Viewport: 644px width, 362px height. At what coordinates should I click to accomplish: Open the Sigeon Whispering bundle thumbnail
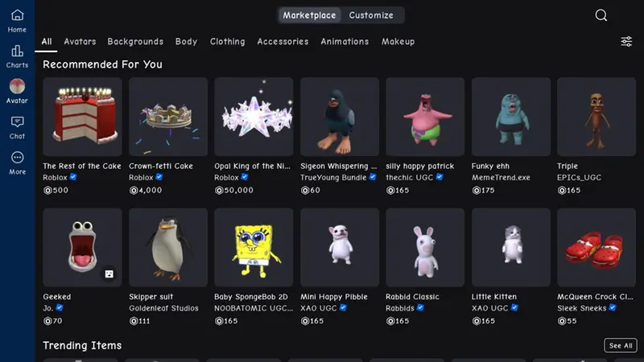pos(339,117)
